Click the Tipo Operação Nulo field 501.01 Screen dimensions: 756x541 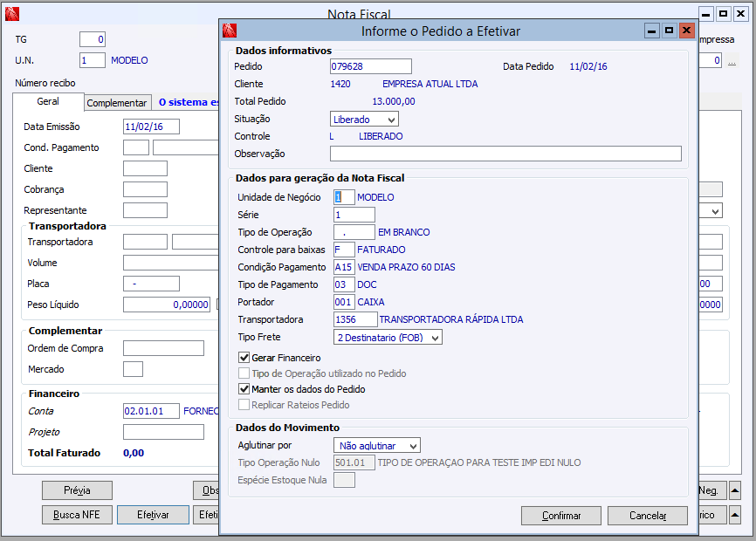[x=354, y=462]
